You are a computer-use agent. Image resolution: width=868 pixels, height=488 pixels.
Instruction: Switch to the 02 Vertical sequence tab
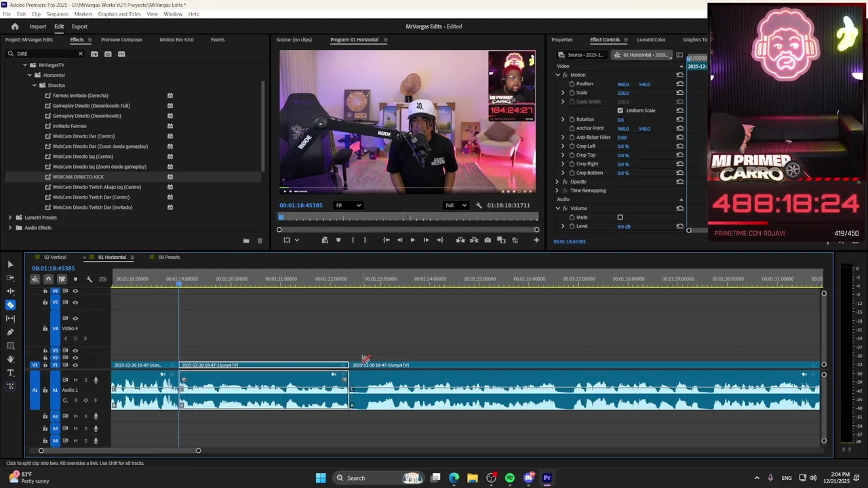click(55, 258)
